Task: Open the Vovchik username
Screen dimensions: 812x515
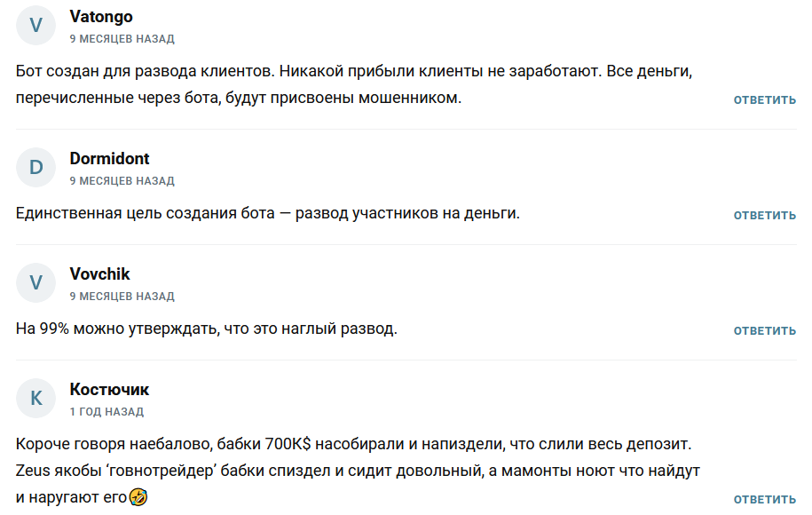Action: (x=99, y=274)
